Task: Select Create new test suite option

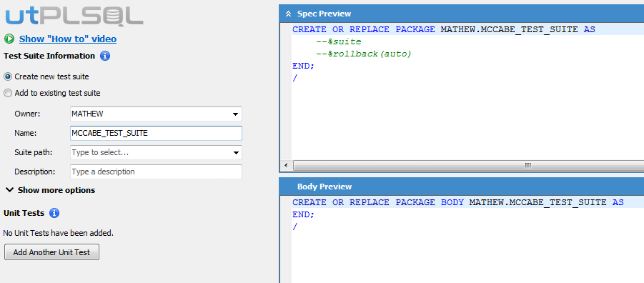Action: coord(46,76)
